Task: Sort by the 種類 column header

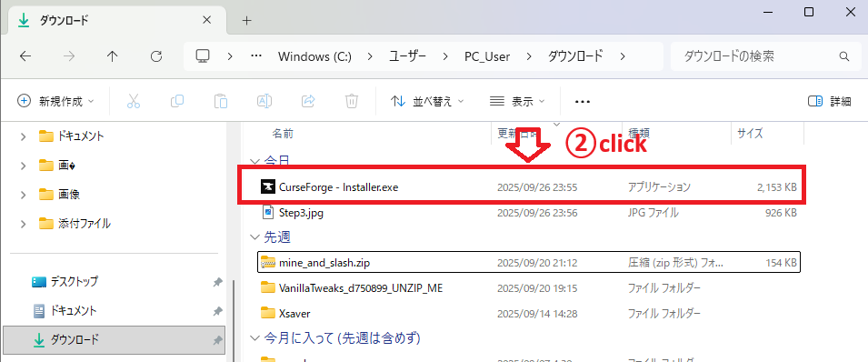Action: 639,133
